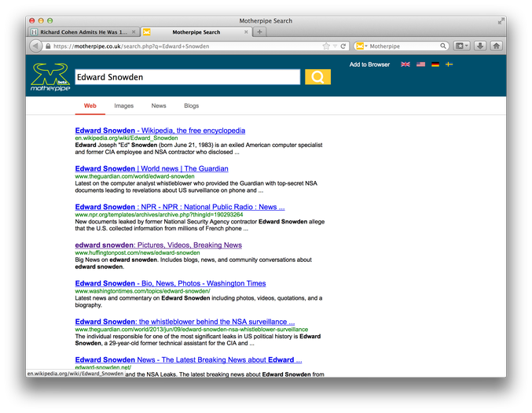Open the downloads arrow button
532x413 pixels.
pos(480,46)
